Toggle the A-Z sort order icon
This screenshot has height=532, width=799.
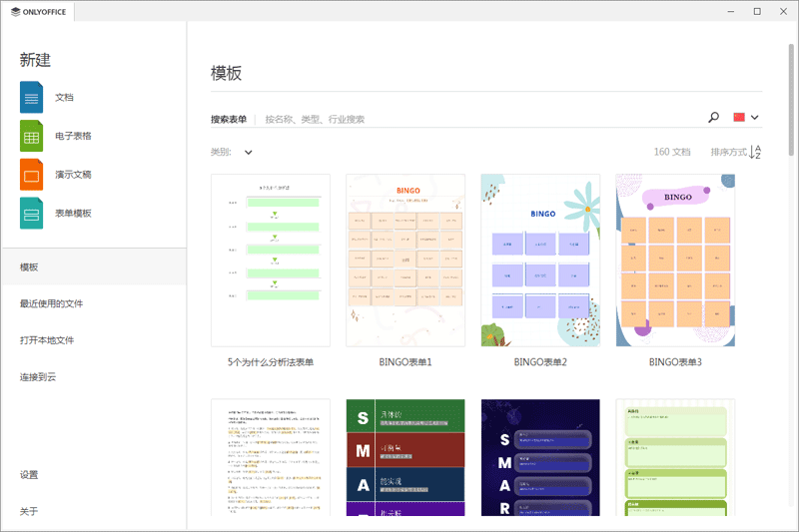755,153
